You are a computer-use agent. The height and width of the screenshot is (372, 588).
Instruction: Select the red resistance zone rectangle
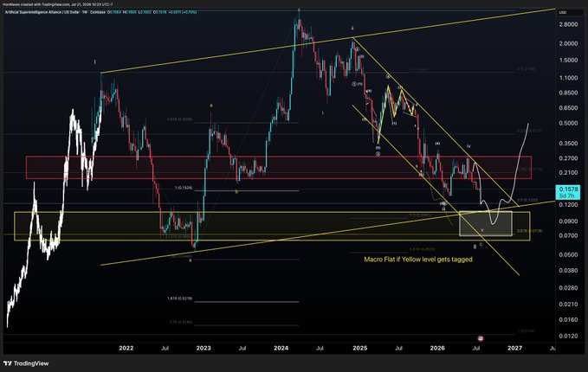279,168
